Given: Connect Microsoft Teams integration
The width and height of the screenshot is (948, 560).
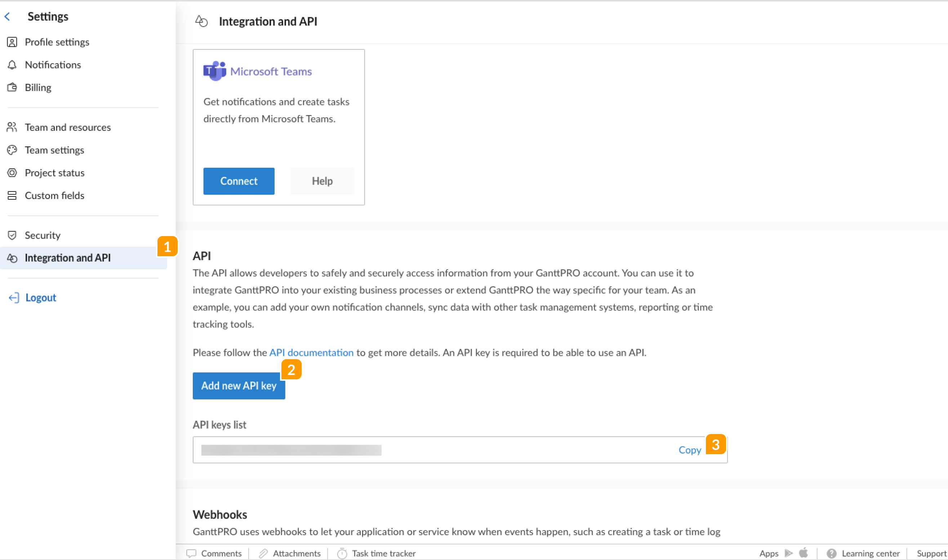Looking at the screenshot, I should click(x=239, y=181).
